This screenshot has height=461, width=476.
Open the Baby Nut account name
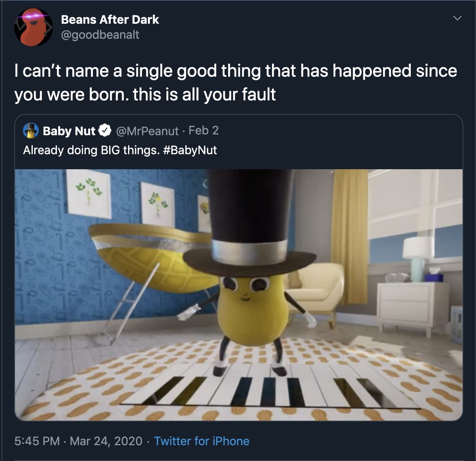pos(69,131)
